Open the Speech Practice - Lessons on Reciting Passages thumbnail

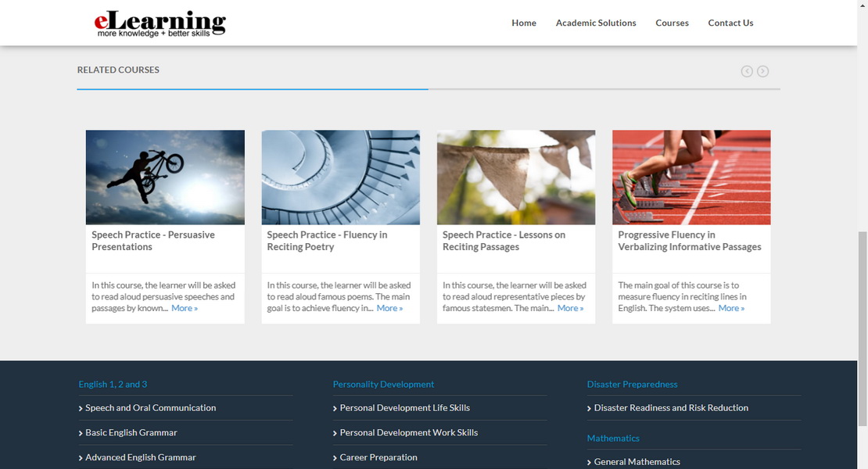[x=515, y=177]
